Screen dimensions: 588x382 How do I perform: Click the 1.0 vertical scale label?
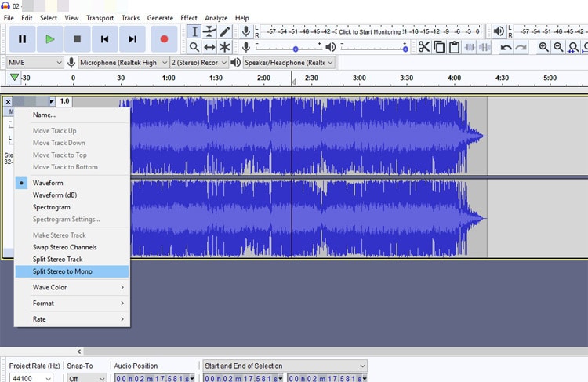64,101
